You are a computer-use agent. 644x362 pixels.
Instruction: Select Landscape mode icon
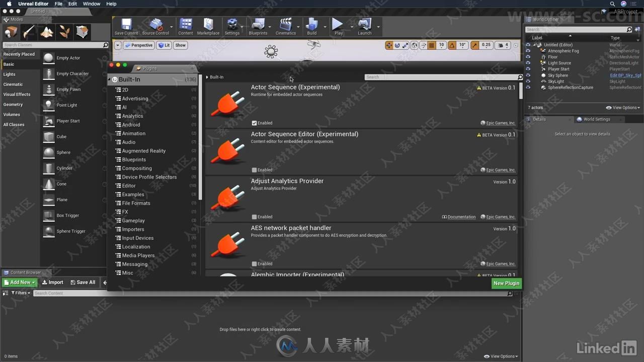pyautogui.click(x=47, y=32)
